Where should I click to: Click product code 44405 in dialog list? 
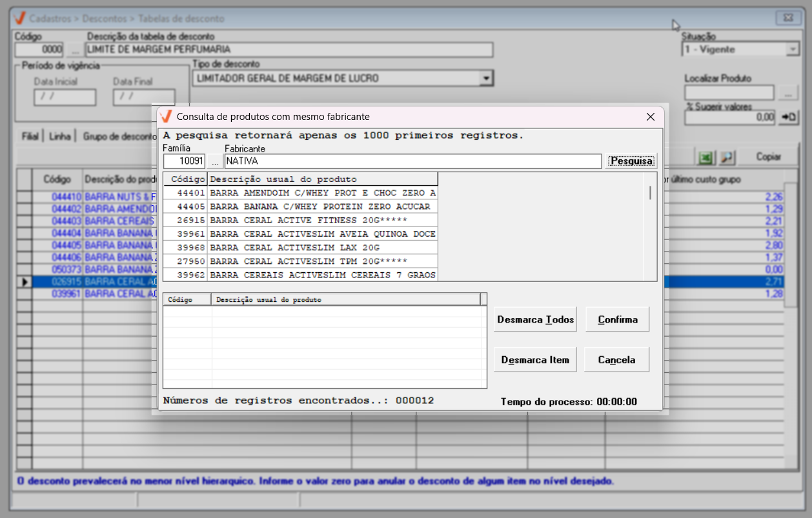coord(192,206)
